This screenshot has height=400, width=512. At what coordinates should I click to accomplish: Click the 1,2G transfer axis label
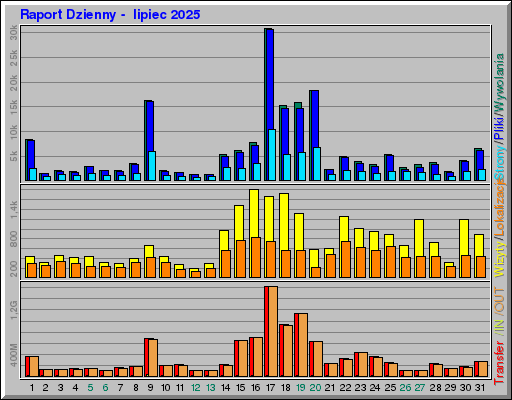click(14, 310)
